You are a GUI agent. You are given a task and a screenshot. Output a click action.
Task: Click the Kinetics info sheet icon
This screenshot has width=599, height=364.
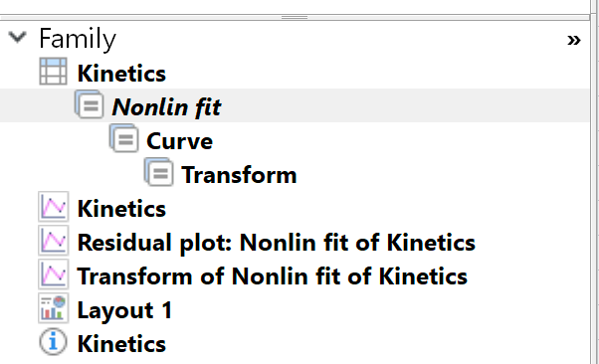(x=53, y=341)
